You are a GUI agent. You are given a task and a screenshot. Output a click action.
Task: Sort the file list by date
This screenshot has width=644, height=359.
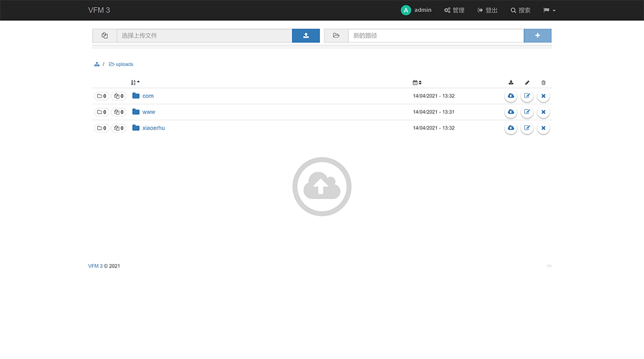[417, 83]
